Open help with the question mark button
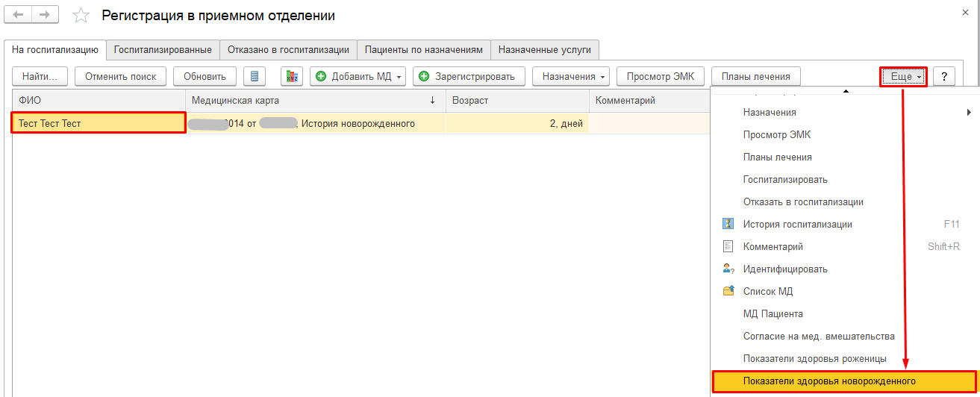Viewport: 980px width, 397px height. click(944, 76)
